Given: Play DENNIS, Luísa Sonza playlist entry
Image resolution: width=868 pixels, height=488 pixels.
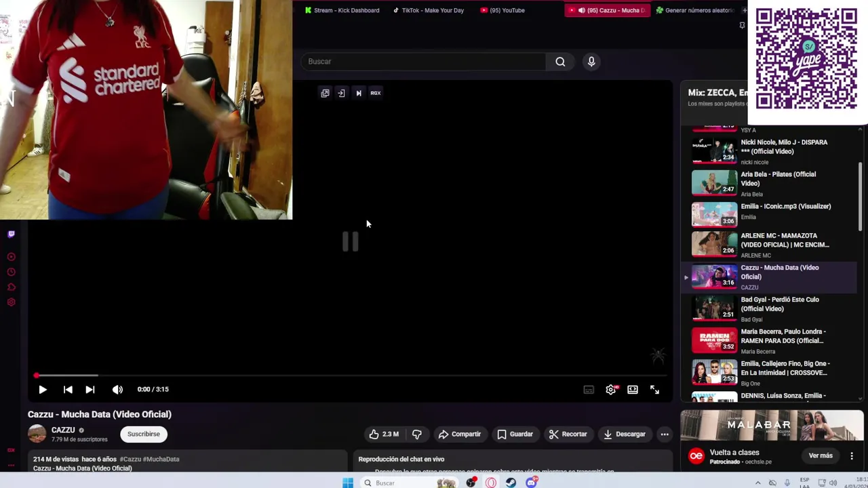Looking at the screenshot, I should [x=770, y=396].
